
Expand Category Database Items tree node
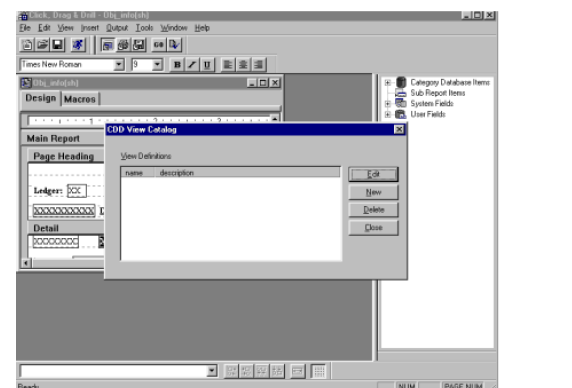tap(388, 83)
